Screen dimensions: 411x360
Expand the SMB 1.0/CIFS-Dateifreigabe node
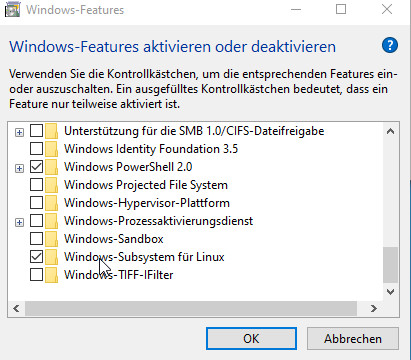(19, 132)
